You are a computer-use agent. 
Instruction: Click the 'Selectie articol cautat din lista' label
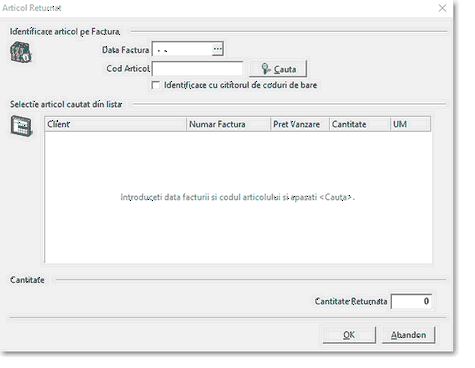point(66,104)
